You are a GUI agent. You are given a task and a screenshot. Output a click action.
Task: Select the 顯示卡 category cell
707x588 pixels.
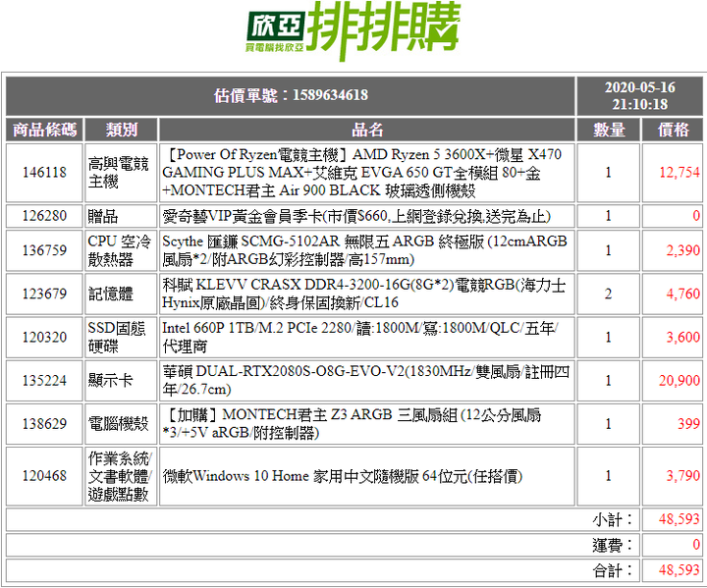pos(121,380)
